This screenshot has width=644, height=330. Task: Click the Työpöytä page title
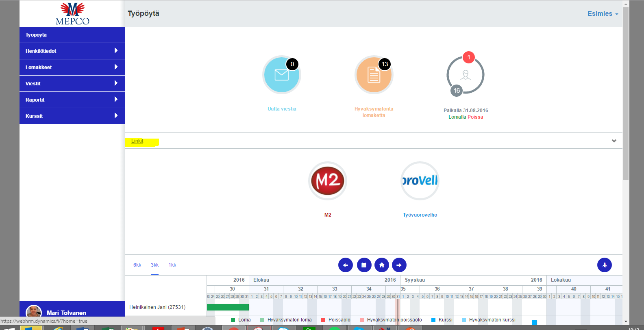tap(144, 13)
